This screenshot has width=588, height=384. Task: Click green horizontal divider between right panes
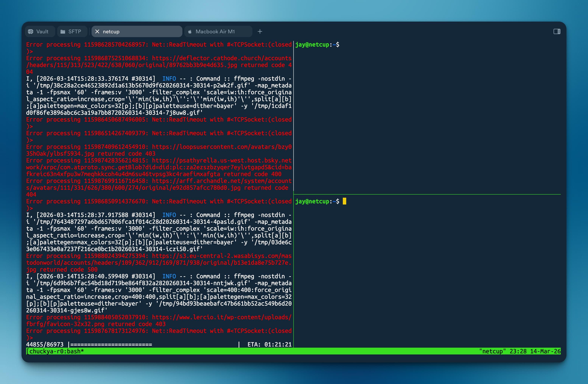[427, 195]
